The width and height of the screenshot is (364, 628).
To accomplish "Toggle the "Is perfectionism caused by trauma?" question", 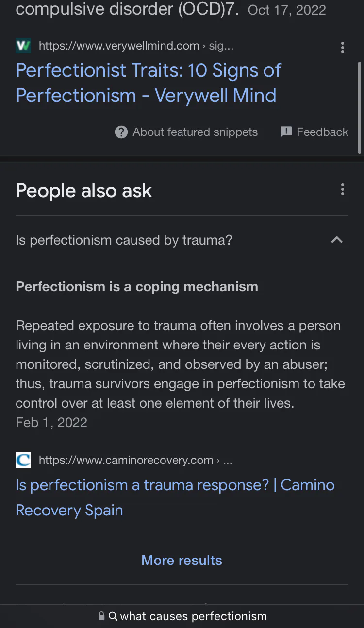I will [x=124, y=240].
